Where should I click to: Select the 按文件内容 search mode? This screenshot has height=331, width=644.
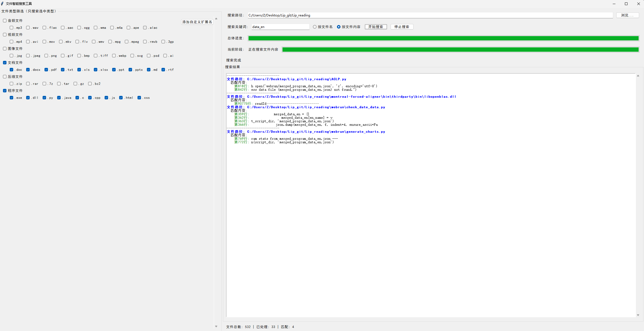(339, 27)
